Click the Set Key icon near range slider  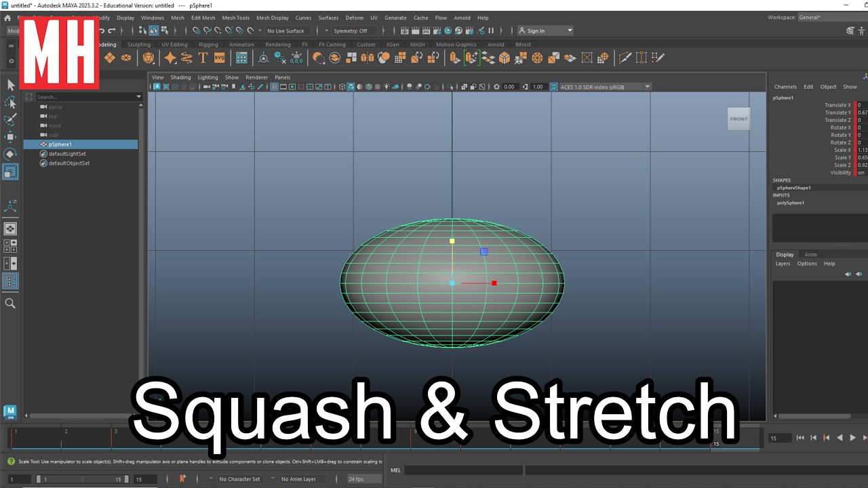[182, 479]
